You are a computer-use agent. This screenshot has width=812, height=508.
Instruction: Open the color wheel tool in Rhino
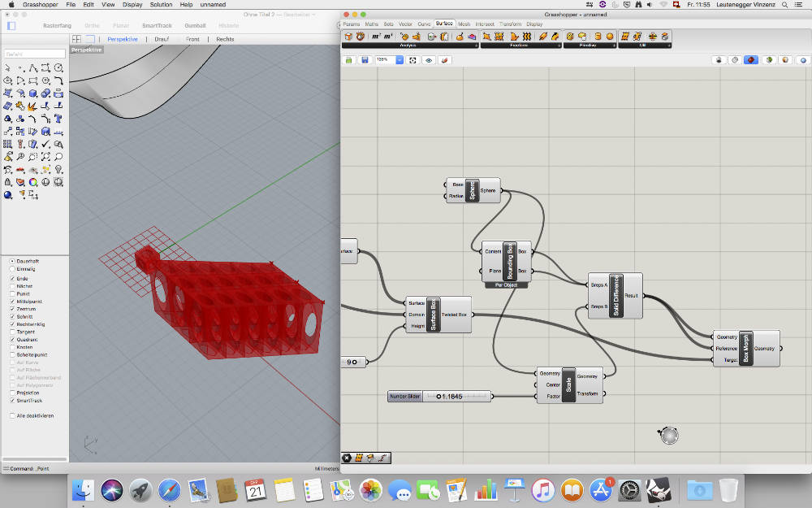tap(33, 182)
